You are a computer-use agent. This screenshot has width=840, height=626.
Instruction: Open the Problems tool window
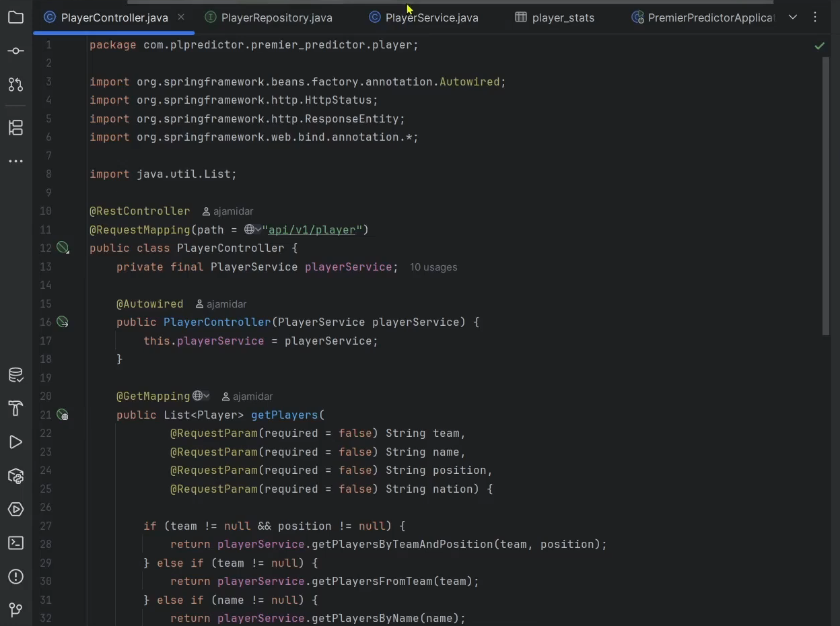(x=15, y=577)
